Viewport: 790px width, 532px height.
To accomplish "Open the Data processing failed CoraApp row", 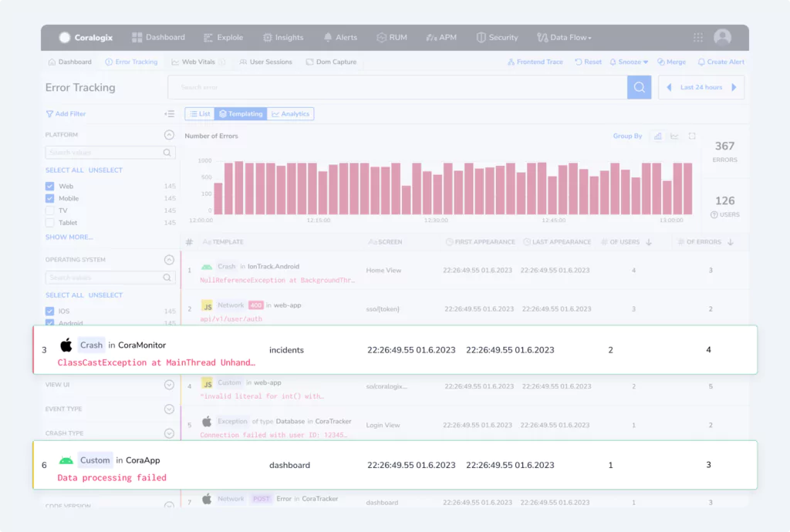I will click(395, 465).
